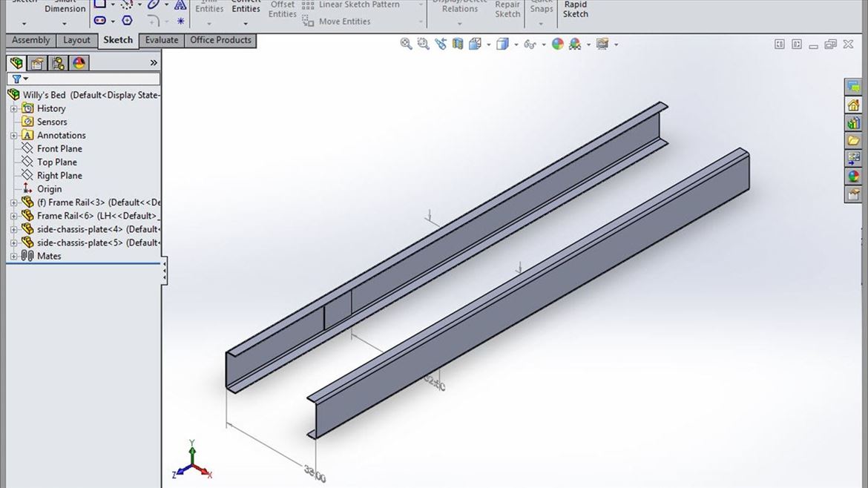This screenshot has height=488, width=868.
Task: Click the Offset Entities button
Action: (x=283, y=10)
